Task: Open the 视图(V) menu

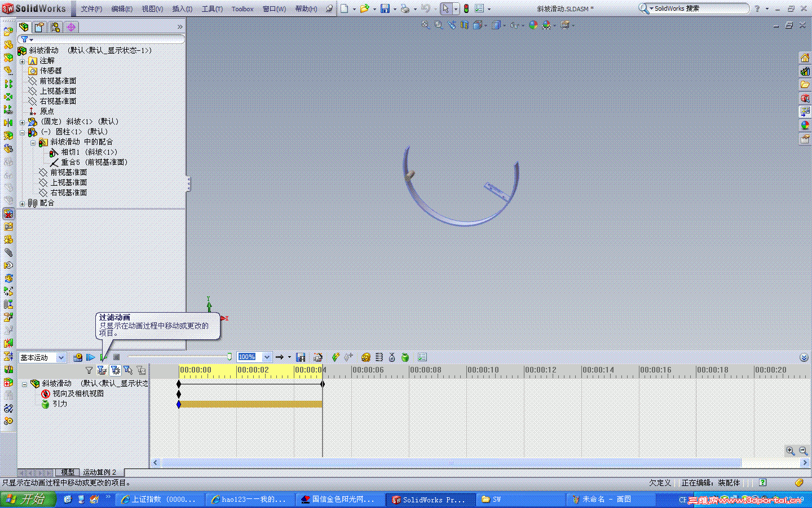Action: (x=152, y=9)
